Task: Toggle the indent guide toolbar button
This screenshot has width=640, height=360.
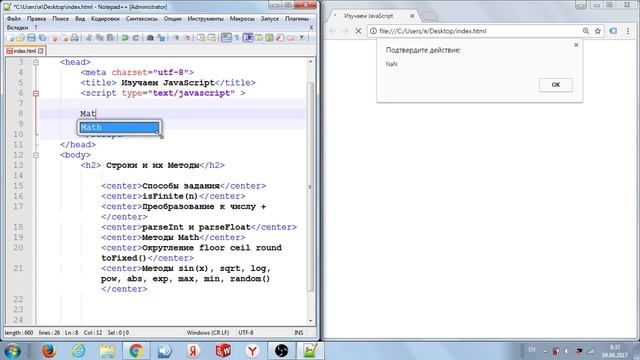Action: click(x=248, y=38)
